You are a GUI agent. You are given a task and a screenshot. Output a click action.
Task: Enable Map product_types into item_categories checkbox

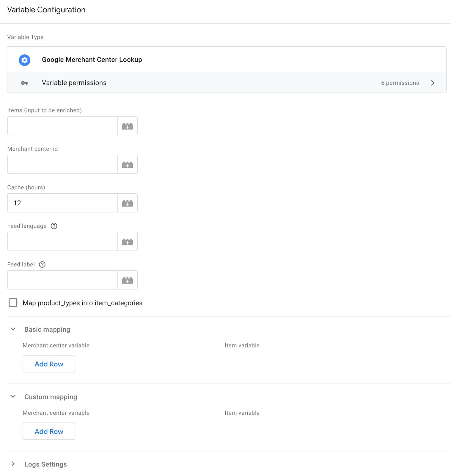click(x=13, y=303)
